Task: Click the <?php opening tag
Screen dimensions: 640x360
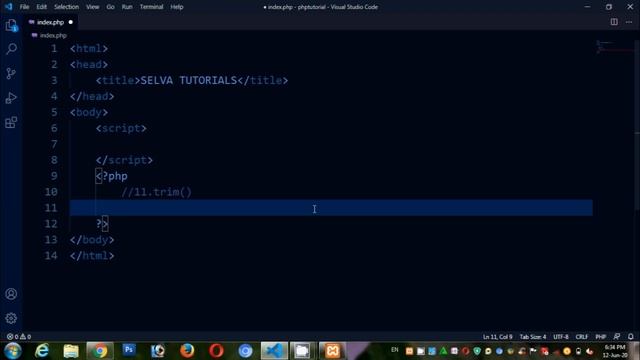Action: tap(111, 176)
